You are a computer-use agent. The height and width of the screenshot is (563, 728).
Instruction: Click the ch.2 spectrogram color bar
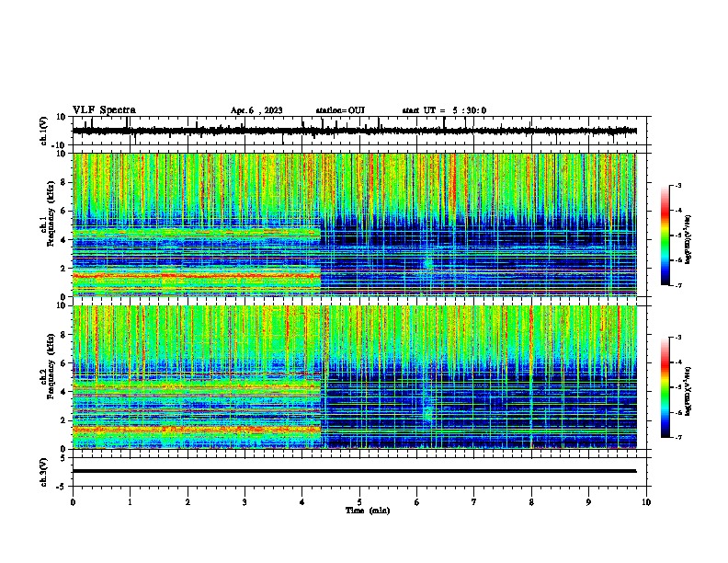click(665, 387)
